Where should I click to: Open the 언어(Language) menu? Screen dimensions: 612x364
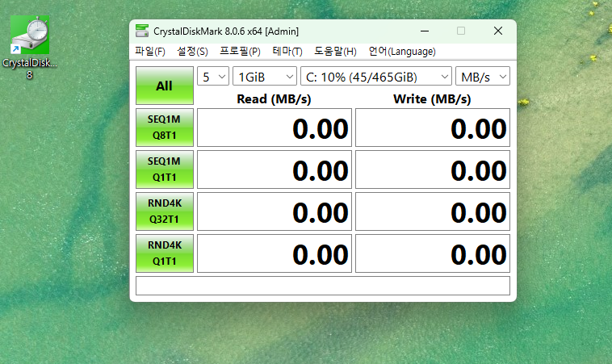tap(402, 52)
